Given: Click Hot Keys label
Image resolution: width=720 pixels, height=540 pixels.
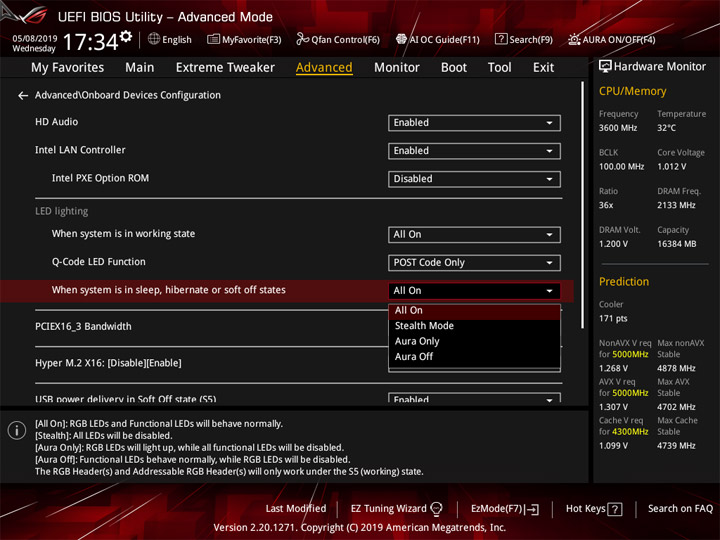Looking at the screenshot, I should click(585, 509).
